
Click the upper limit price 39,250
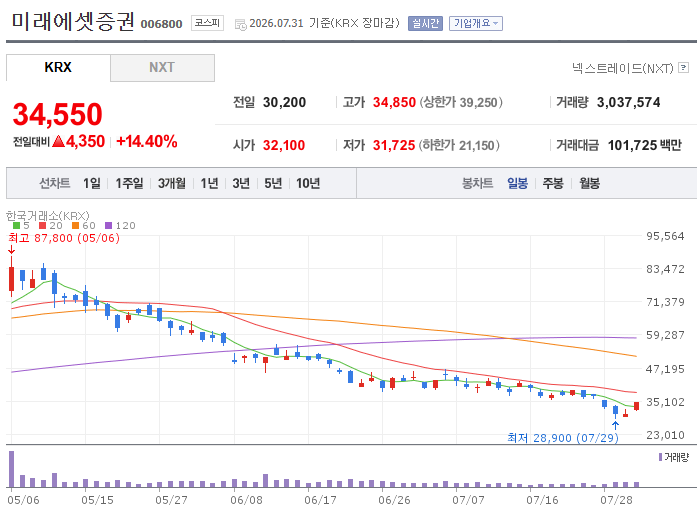pos(478,103)
